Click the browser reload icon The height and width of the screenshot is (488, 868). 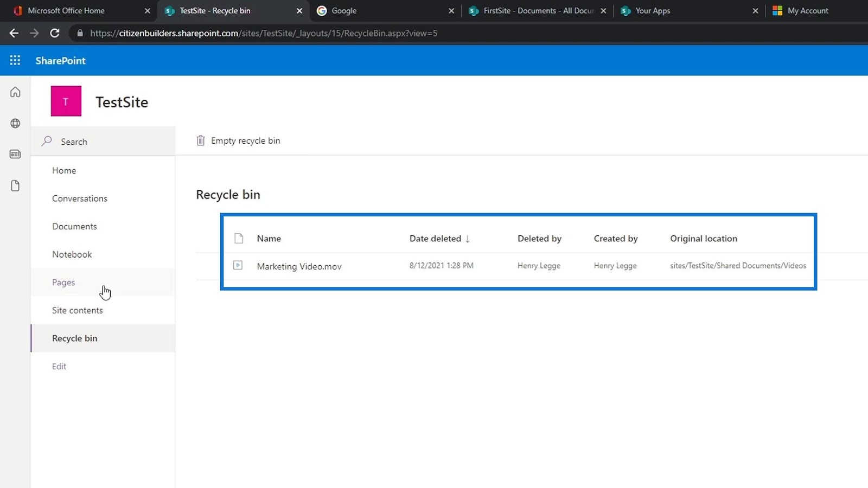pyautogui.click(x=55, y=33)
